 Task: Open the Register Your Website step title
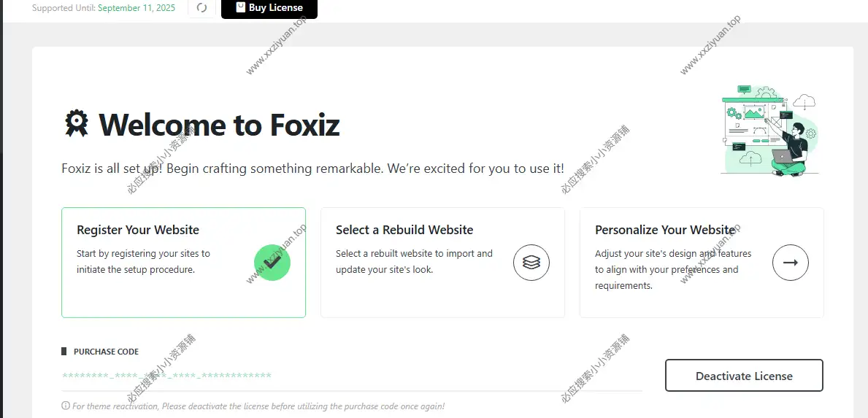138,230
